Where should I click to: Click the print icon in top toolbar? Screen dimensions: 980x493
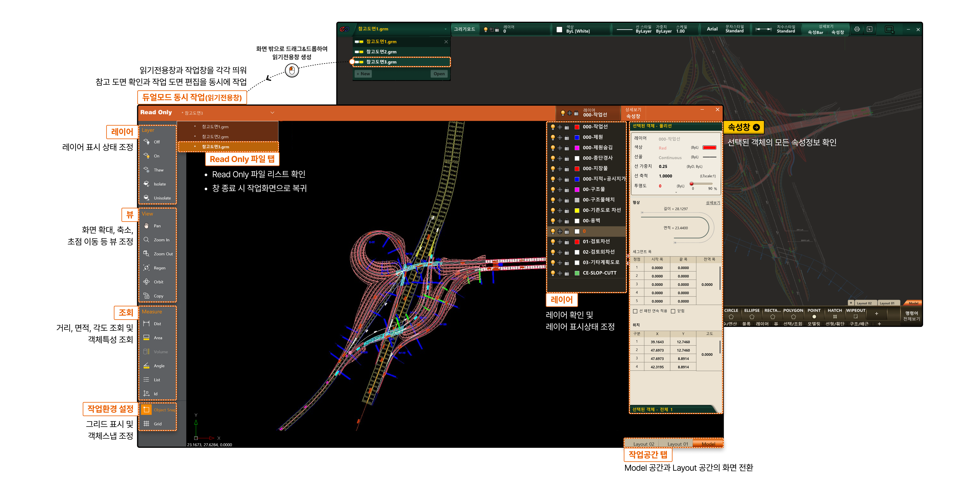pyautogui.click(x=857, y=29)
